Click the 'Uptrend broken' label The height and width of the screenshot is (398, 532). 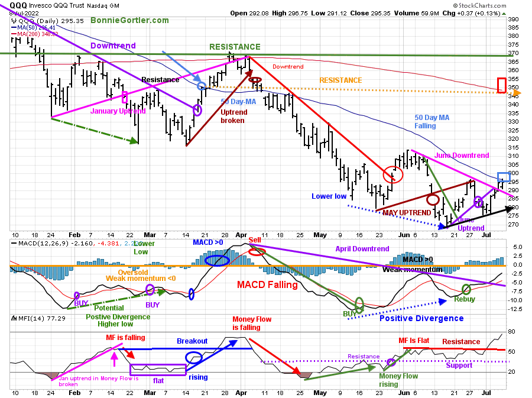pos(233,117)
